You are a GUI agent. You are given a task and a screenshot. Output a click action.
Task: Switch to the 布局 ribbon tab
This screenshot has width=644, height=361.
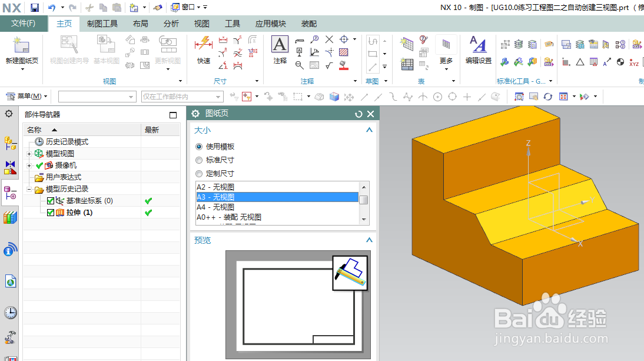click(x=141, y=24)
